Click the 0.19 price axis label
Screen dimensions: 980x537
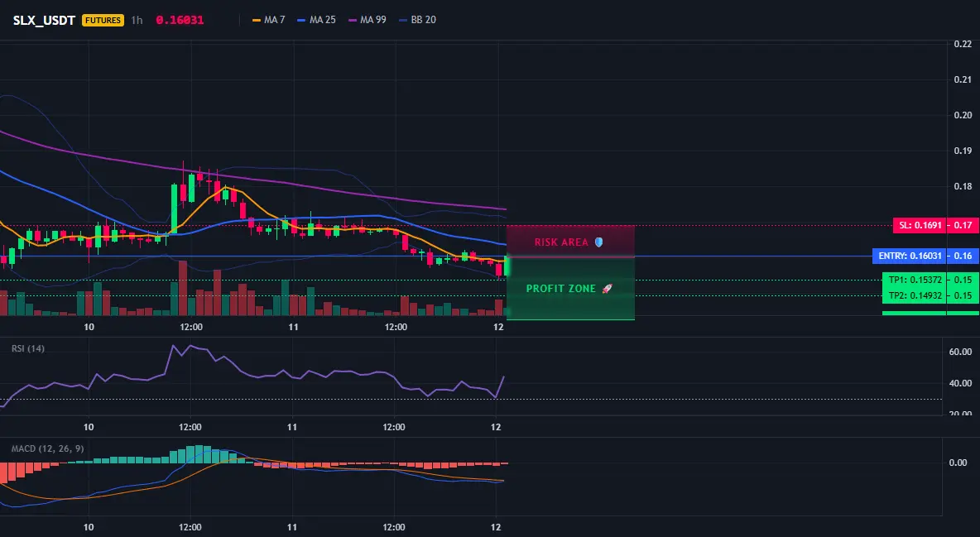pos(963,151)
